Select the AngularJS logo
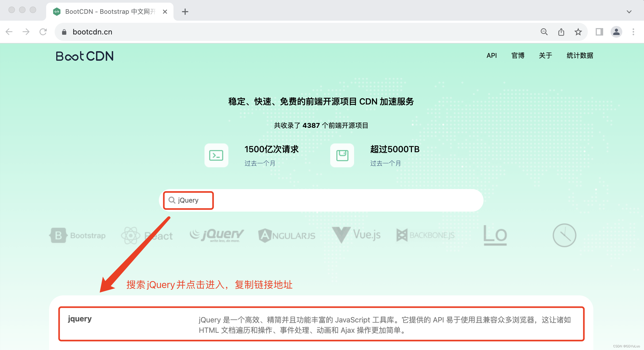Image resolution: width=644 pixels, height=350 pixels. [x=286, y=235]
